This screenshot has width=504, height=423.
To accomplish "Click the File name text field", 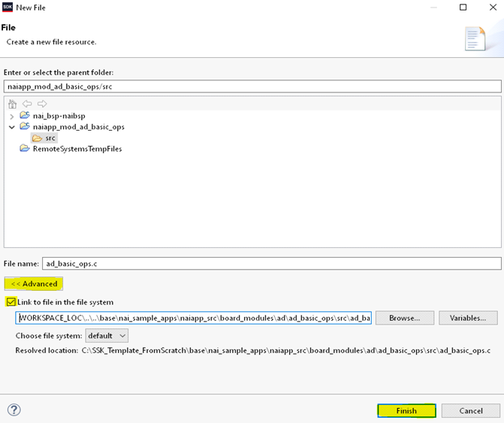I will pos(270,264).
